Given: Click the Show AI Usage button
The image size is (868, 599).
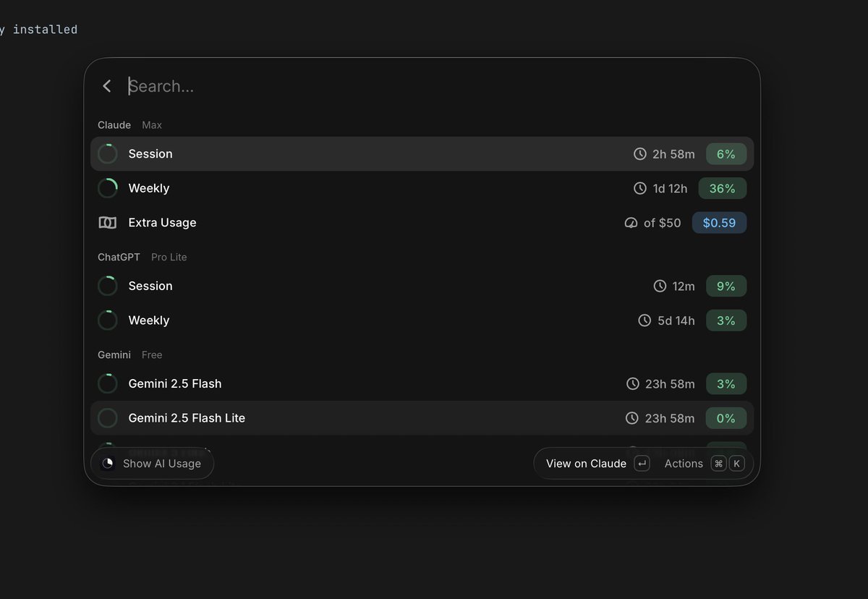Looking at the screenshot, I should click(x=152, y=464).
